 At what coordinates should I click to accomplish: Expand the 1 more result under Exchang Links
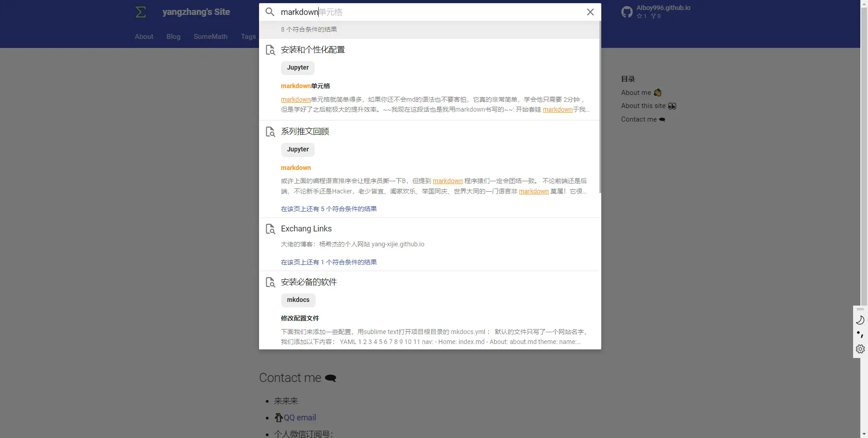click(x=328, y=262)
